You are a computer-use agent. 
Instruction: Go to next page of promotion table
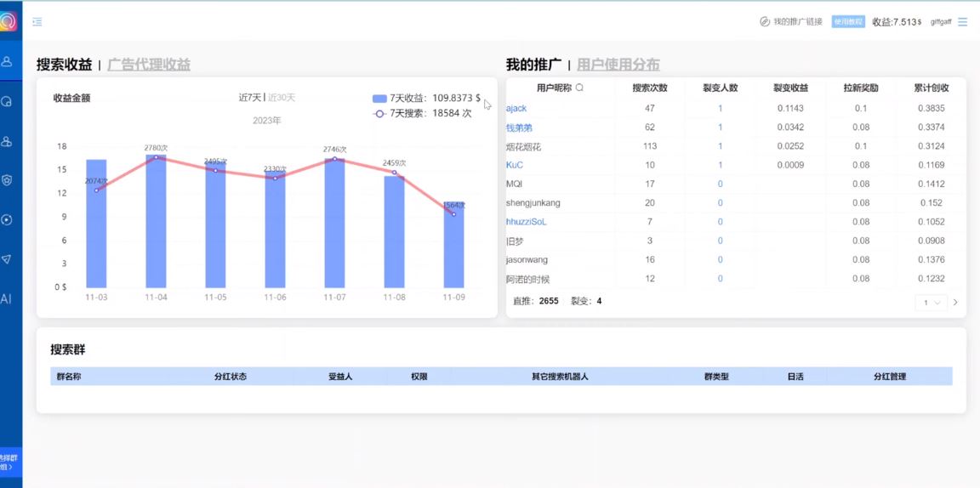[955, 302]
